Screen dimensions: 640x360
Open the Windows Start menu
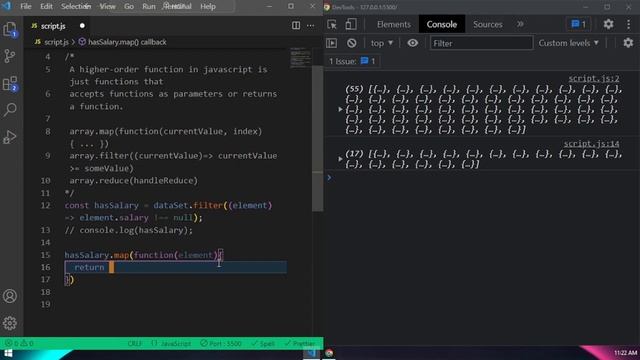8,353
